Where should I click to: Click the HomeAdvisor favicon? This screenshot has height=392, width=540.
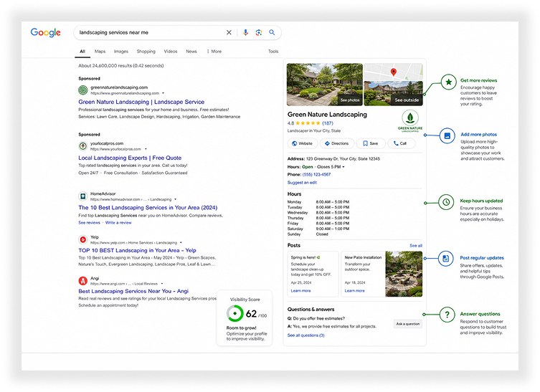click(82, 196)
